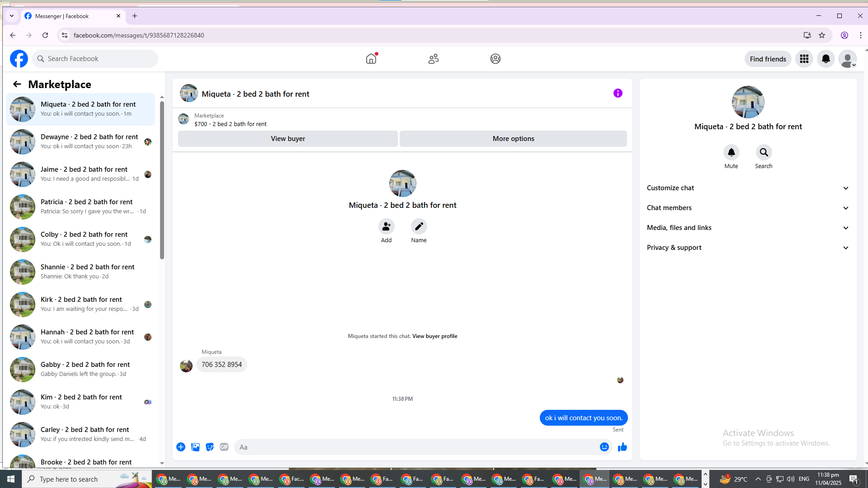Open Chrome profile icon in toolbar
Screen dimensions: 868x488
pos(844,35)
